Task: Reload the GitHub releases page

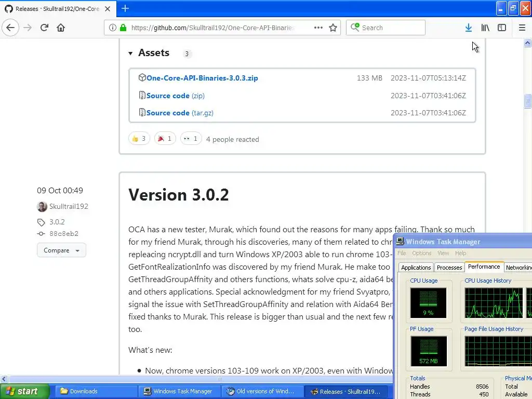Action: tap(44, 28)
